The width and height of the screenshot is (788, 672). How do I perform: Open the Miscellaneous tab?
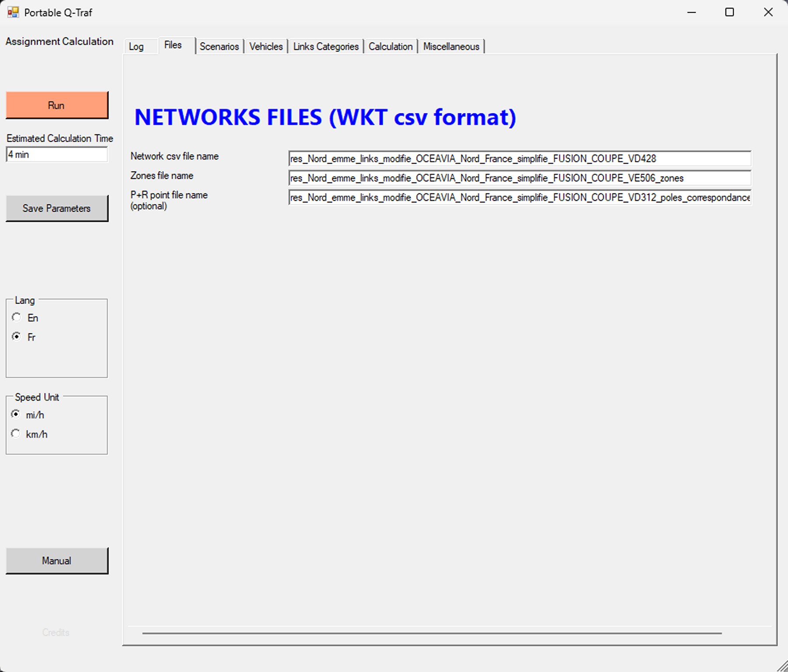point(451,46)
